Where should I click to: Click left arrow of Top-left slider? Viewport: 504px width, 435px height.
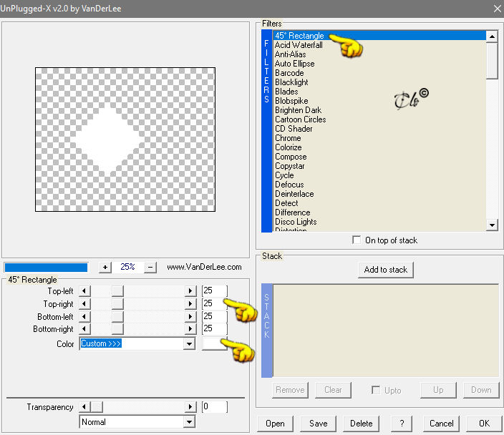(x=84, y=291)
